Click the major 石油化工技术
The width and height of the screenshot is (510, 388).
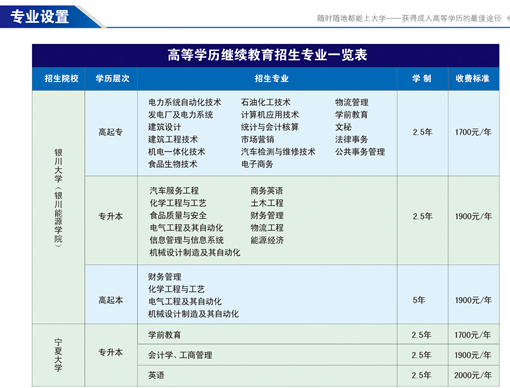(266, 102)
